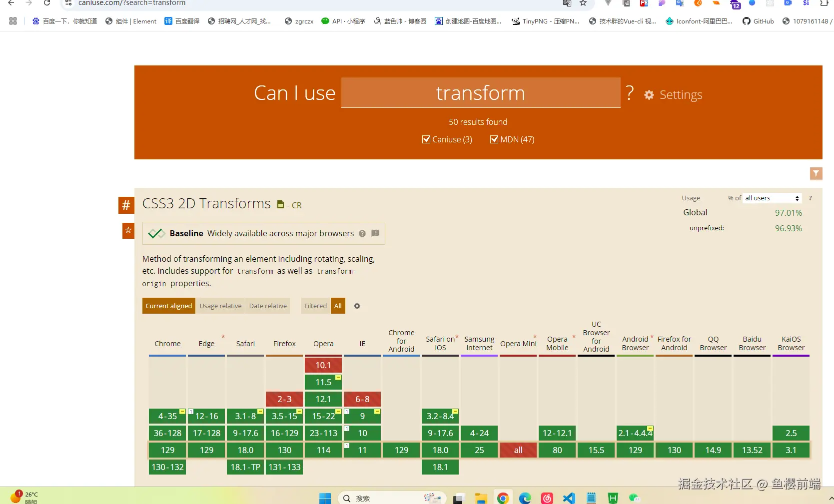Click the Baseline feedback comment icon
Image resolution: width=834 pixels, height=504 pixels.
pos(375,233)
